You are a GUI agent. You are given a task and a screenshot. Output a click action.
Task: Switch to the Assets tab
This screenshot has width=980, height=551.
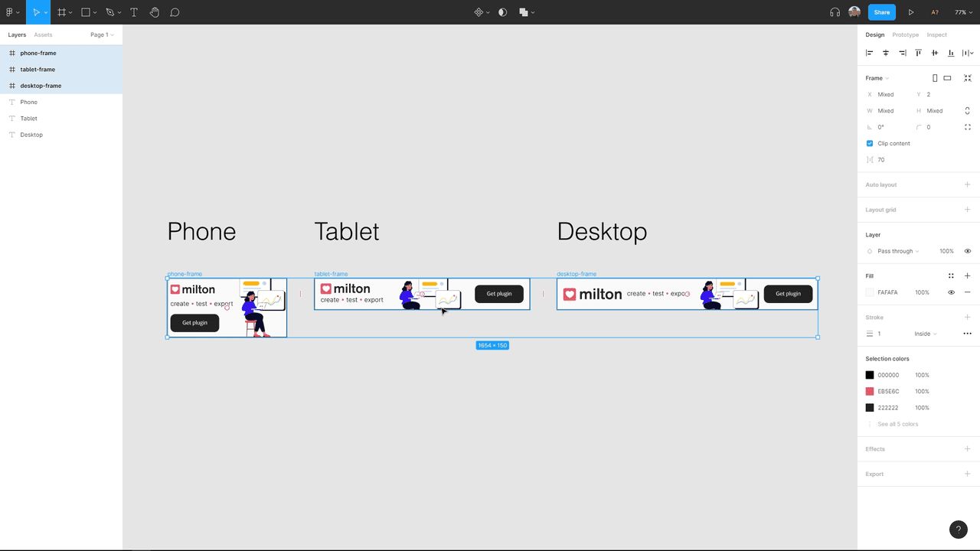[43, 34]
